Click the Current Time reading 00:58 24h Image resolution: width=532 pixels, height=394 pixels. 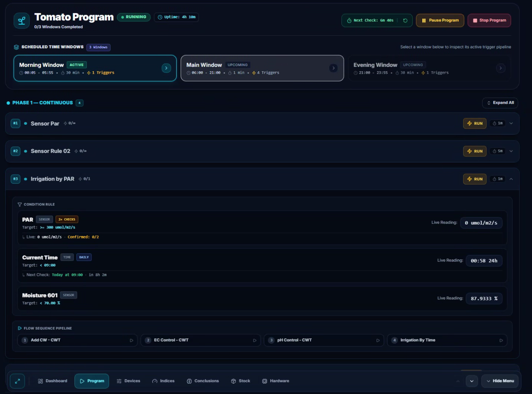click(484, 261)
